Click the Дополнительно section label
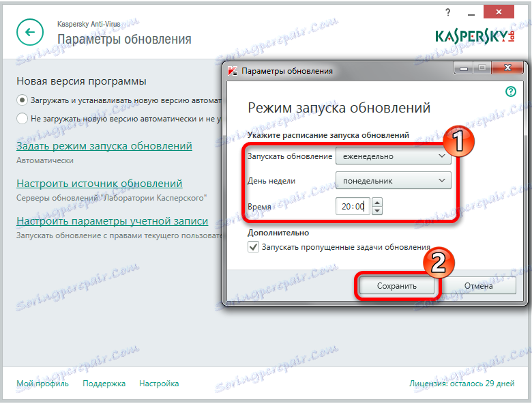532x404 pixels. [278, 233]
